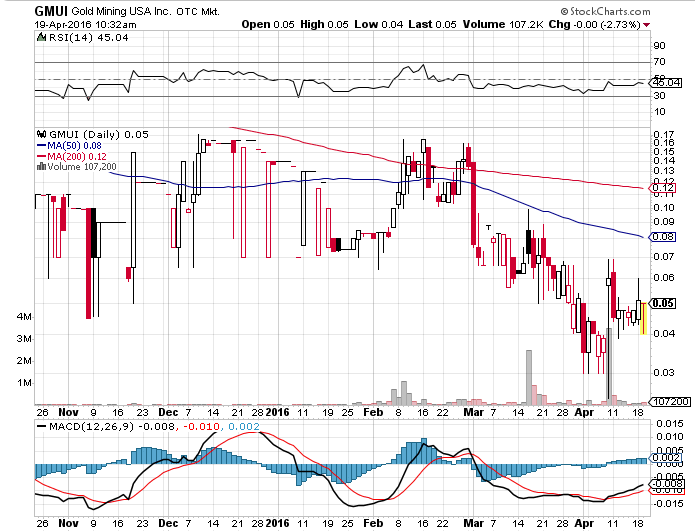Image resolution: width=695 pixels, height=531 pixels.
Task: Click the High 0.05 value in the header
Action: point(324,24)
